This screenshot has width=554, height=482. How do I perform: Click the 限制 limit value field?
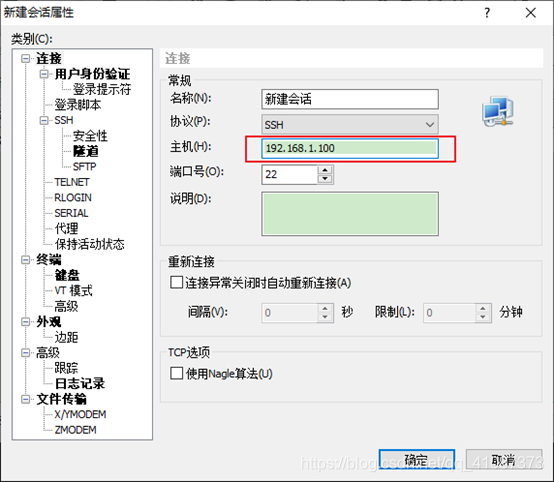449,313
